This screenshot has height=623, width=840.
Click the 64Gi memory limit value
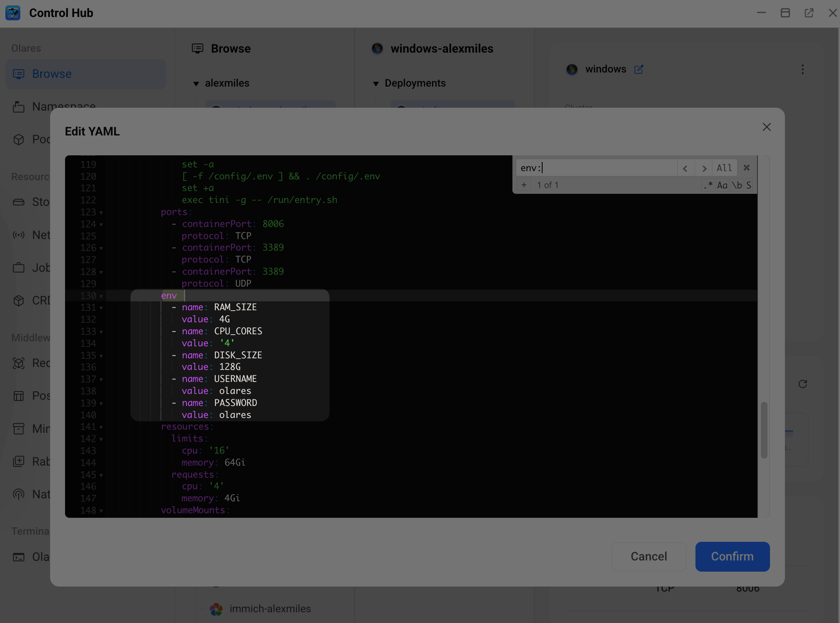[235, 463]
